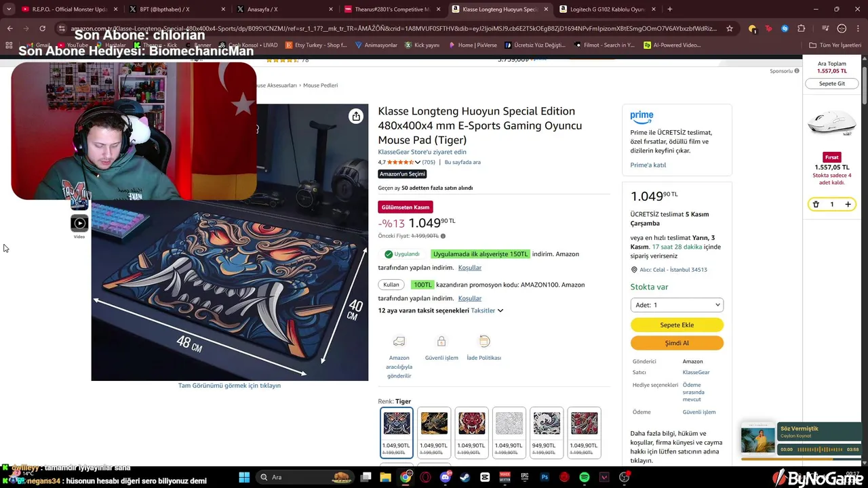Open Photoshop from the taskbar

[x=545, y=477]
